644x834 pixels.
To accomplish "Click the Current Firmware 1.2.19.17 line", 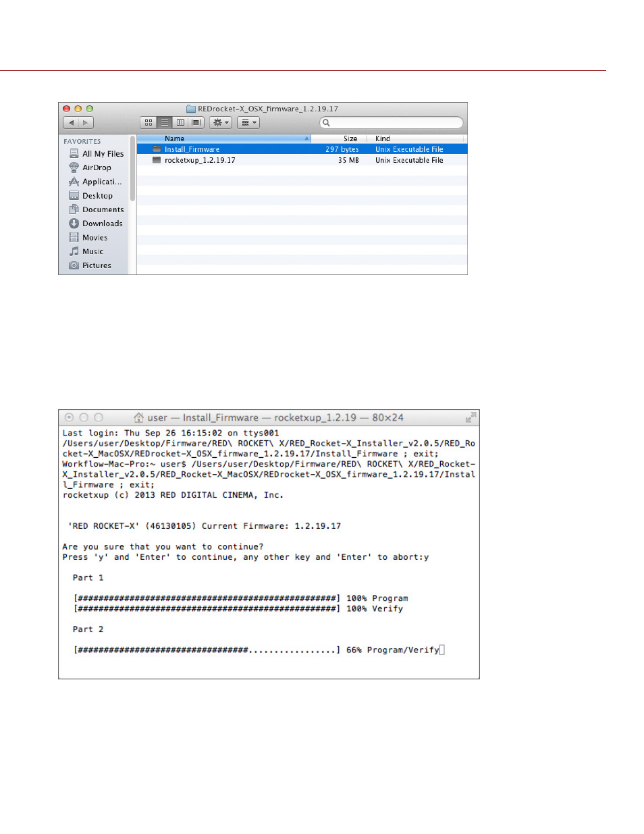I will [205, 526].
